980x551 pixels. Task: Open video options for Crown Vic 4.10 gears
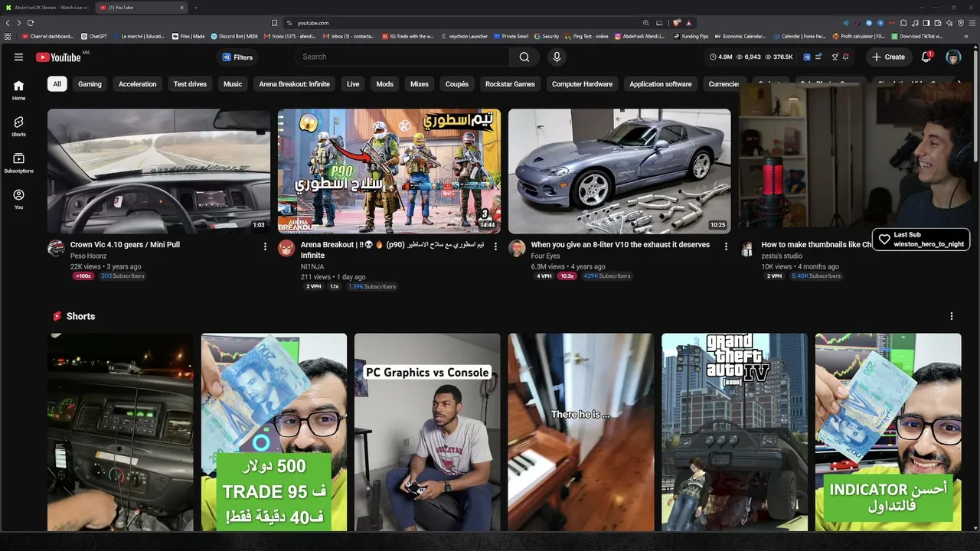(265, 246)
